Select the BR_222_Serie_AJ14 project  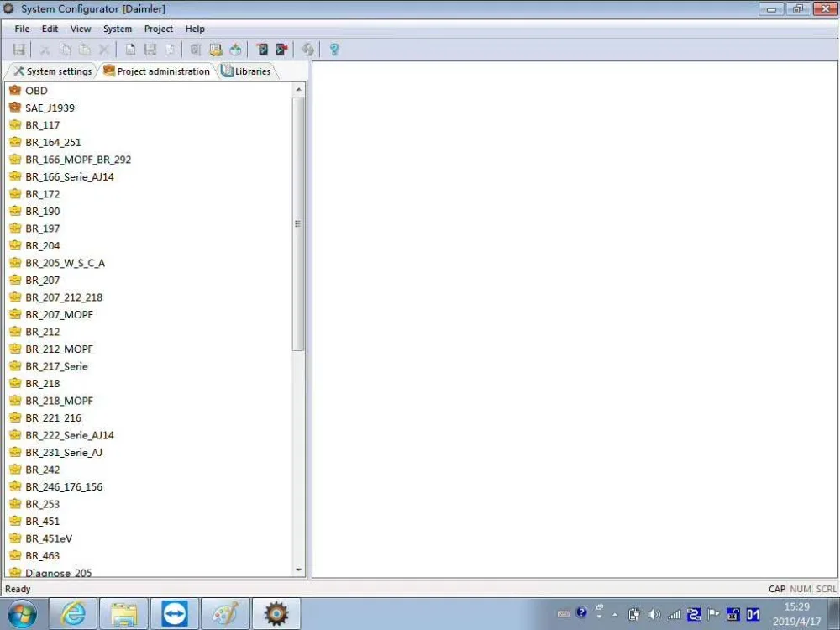[70, 435]
